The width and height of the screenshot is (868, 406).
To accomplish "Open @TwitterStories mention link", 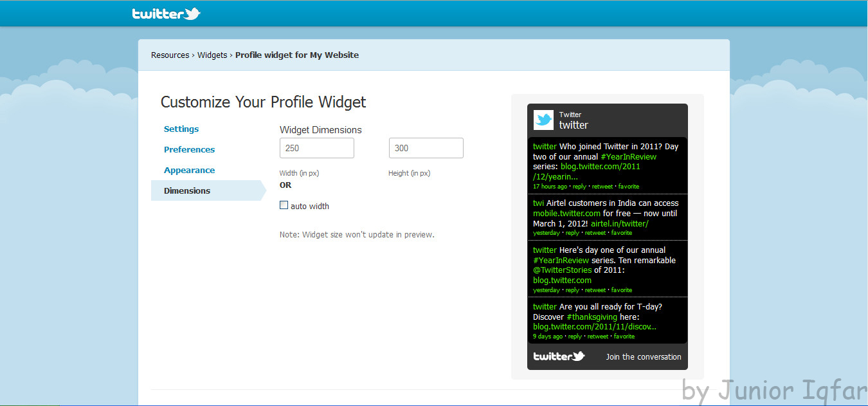I will [x=562, y=270].
